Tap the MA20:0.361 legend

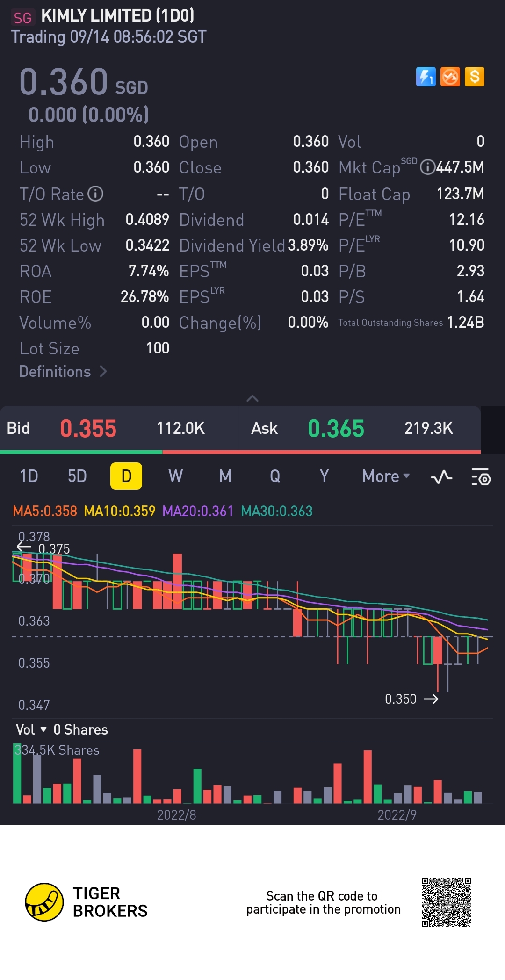coord(198,511)
